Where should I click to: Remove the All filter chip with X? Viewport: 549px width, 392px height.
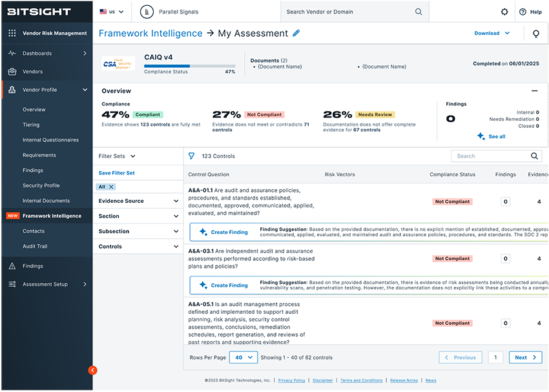coord(111,187)
